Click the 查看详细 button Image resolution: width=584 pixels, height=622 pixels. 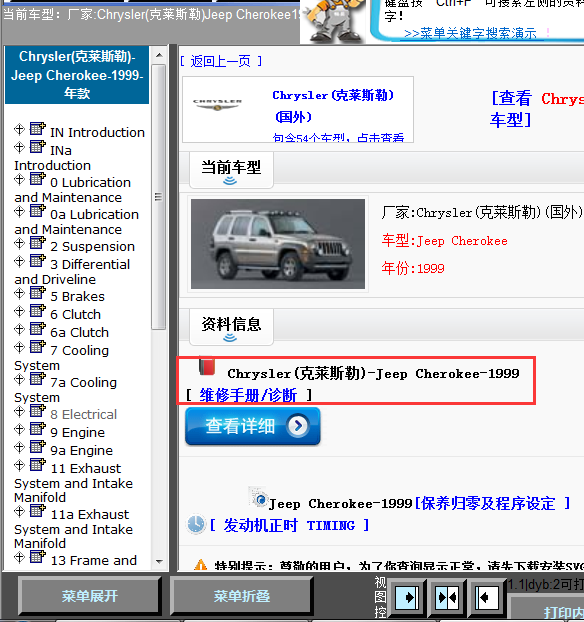(253, 426)
